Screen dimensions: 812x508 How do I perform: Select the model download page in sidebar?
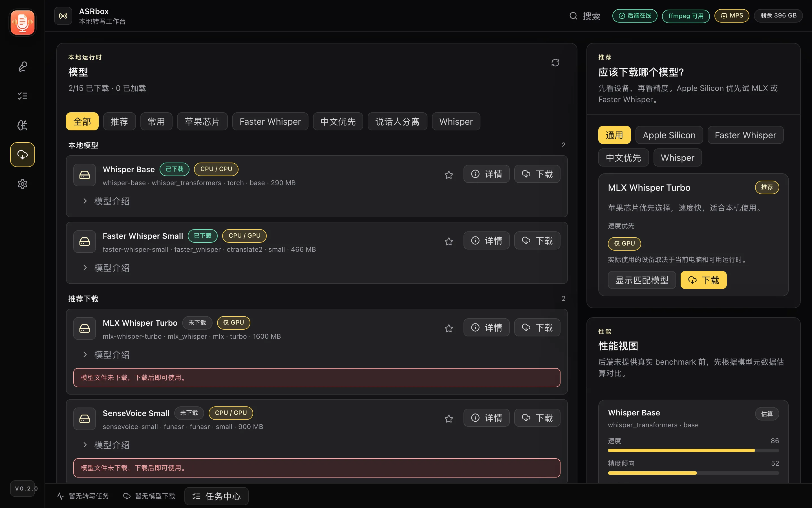(23, 155)
